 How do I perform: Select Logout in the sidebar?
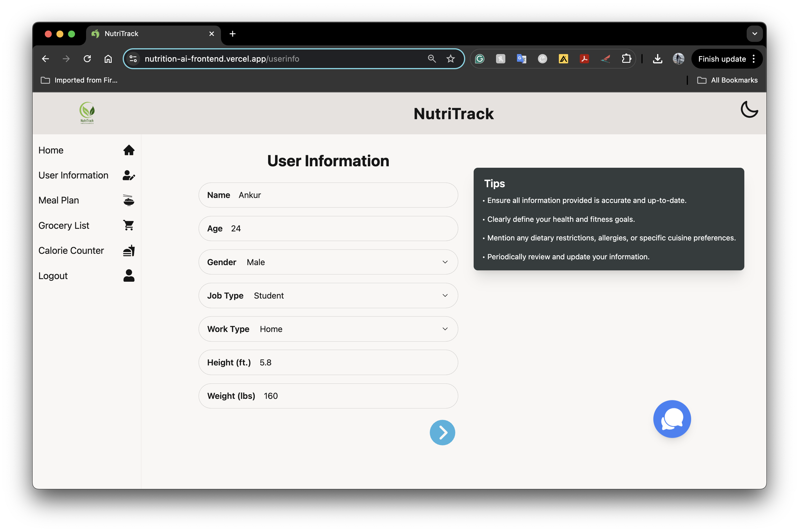click(x=53, y=276)
